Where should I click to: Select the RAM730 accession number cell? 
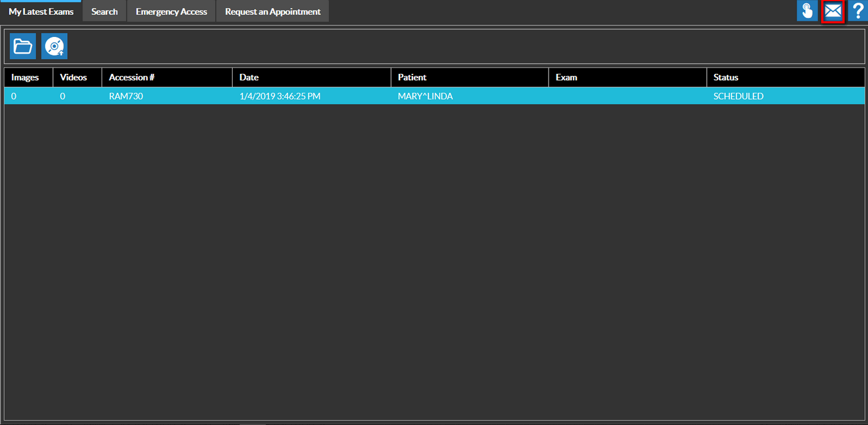pyautogui.click(x=126, y=97)
